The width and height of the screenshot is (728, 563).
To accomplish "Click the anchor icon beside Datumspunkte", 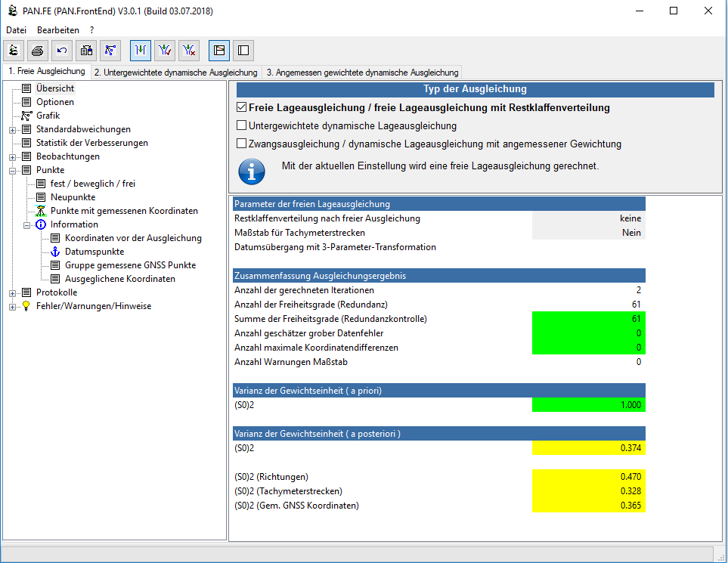I will [x=55, y=252].
